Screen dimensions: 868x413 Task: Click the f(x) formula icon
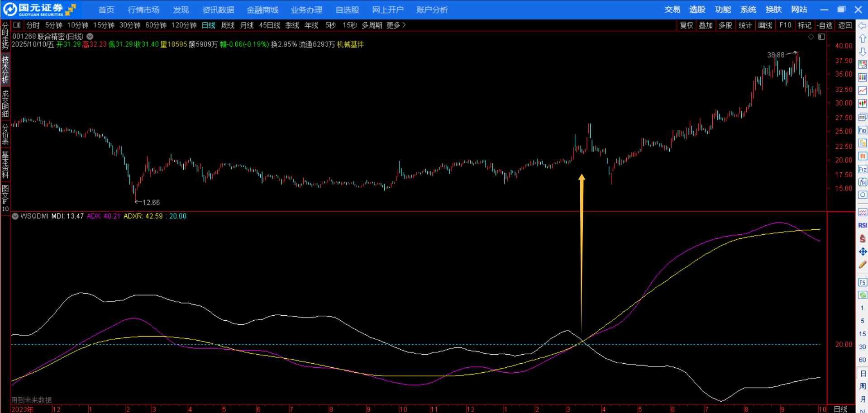(863, 182)
